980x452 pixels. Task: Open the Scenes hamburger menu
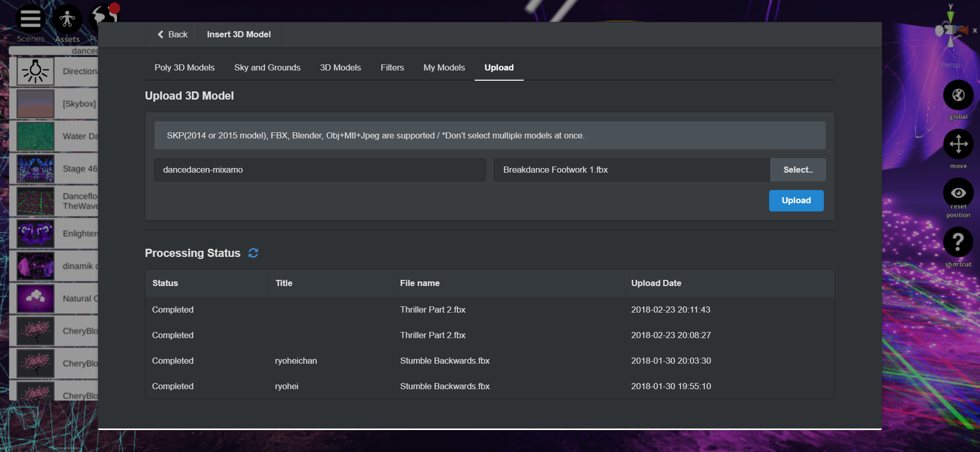click(30, 19)
